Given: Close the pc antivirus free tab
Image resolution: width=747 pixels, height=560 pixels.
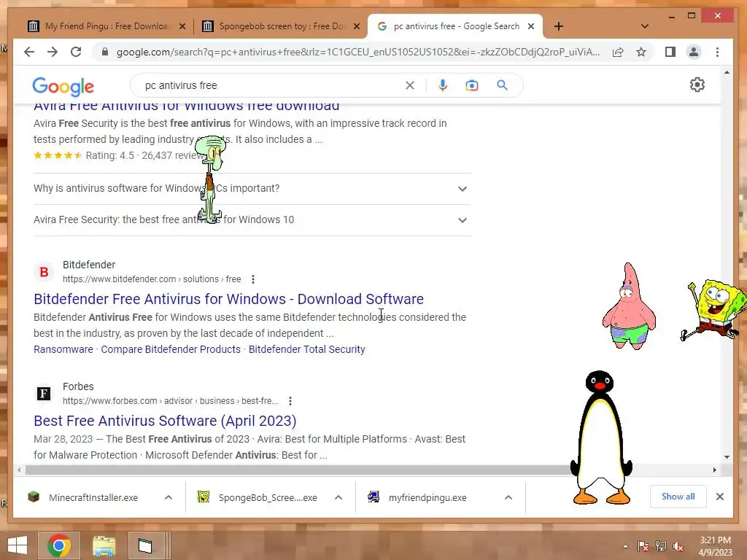Looking at the screenshot, I should coord(531,26).
